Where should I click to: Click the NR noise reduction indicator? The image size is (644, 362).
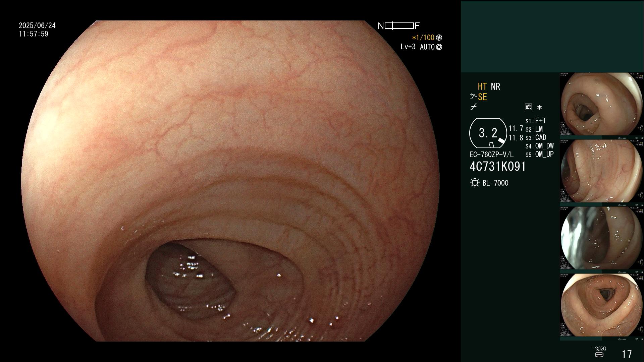tap(495, 86)
